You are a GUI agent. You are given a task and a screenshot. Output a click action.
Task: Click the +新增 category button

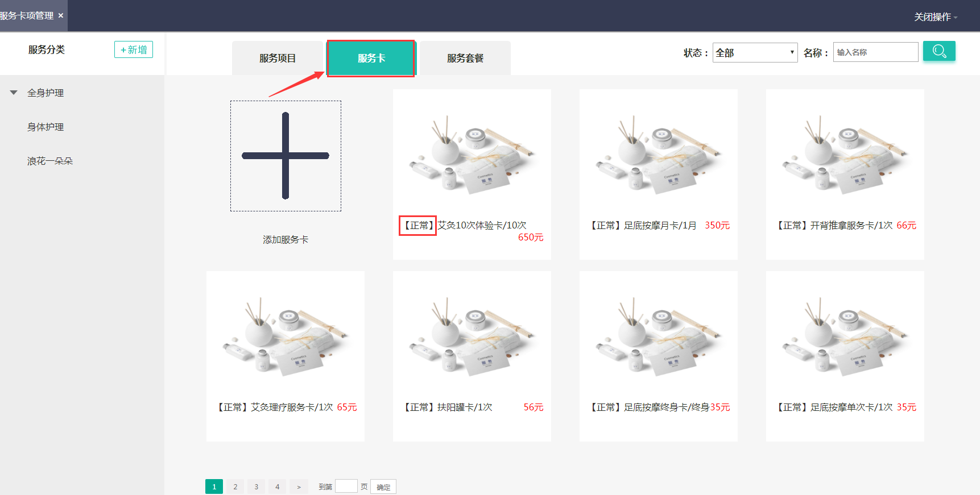[134, 49]
